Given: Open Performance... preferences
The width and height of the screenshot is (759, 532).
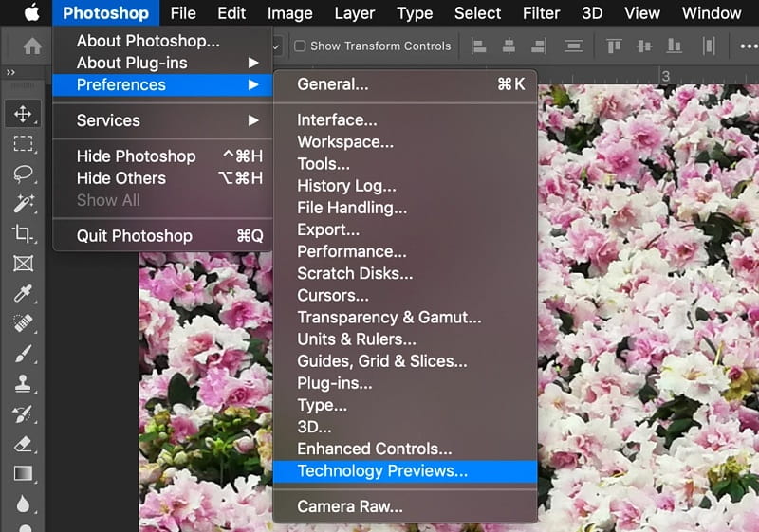Looking at the screenshot, I should (x=405, y=251).
